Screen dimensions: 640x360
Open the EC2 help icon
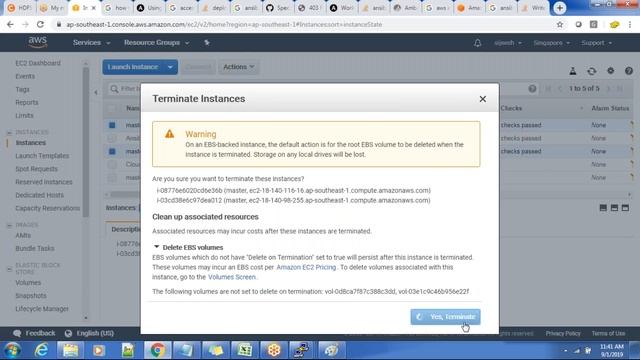pyautogui.click(x=629, y=71)
